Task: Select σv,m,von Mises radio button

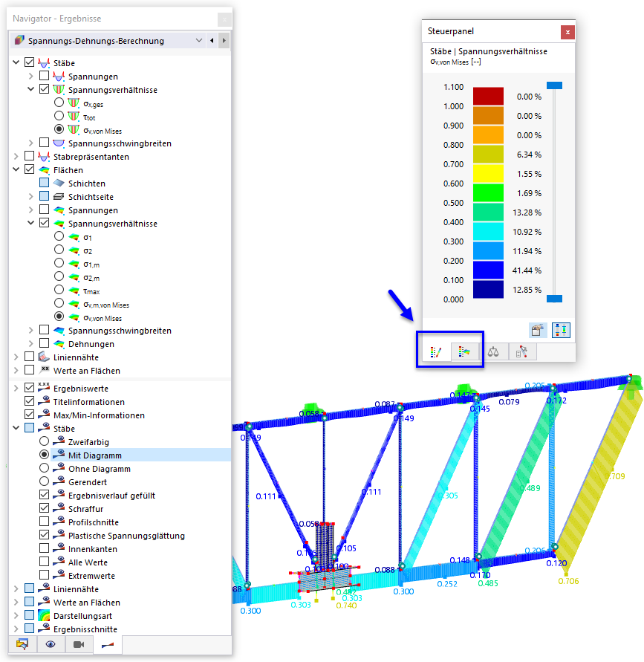Action: tap(59, 303)
